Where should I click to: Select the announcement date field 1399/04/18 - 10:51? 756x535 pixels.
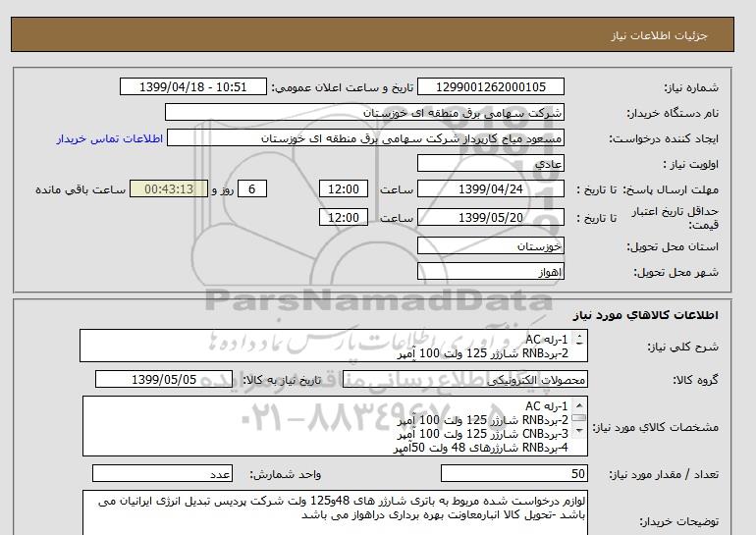192,87
